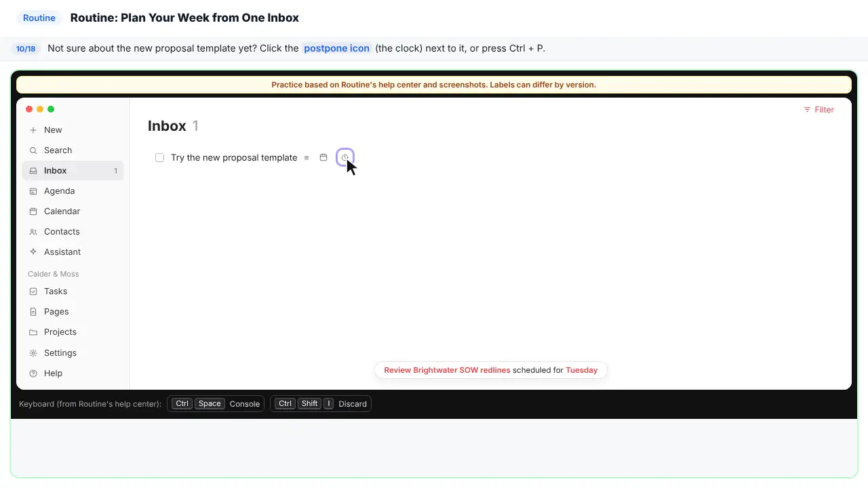Click the Console shortcut hint button

(216, 404)
